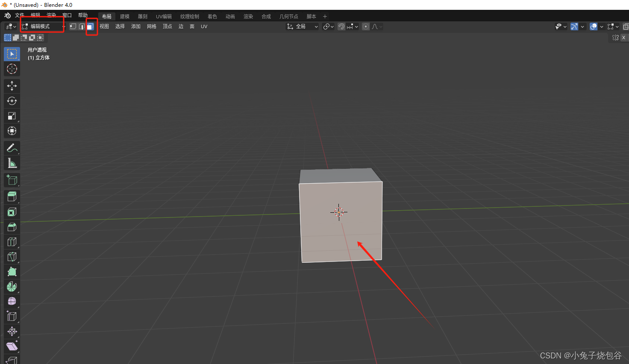This screenshot has height=364, width=629.
Task: Toggle mesh symmetry icon beside X
Action: pyautogui.click(x=615, y=38)
